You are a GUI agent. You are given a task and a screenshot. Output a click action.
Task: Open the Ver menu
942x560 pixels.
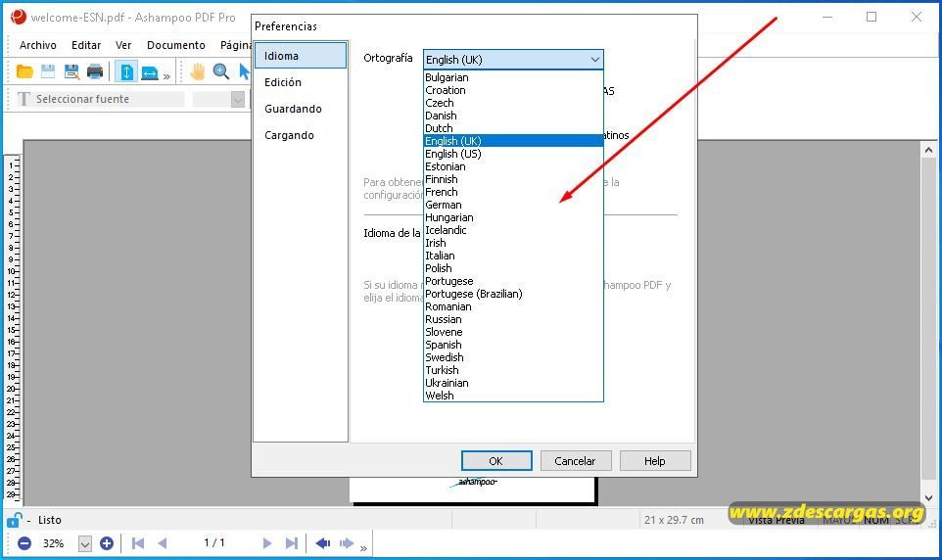coord(123,45)
